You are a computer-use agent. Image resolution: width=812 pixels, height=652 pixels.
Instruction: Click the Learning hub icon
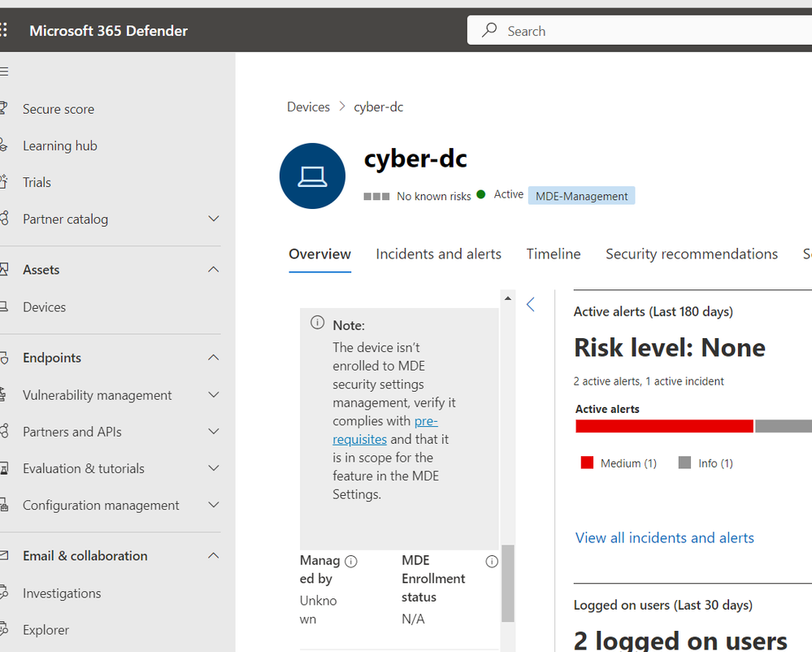3,146
